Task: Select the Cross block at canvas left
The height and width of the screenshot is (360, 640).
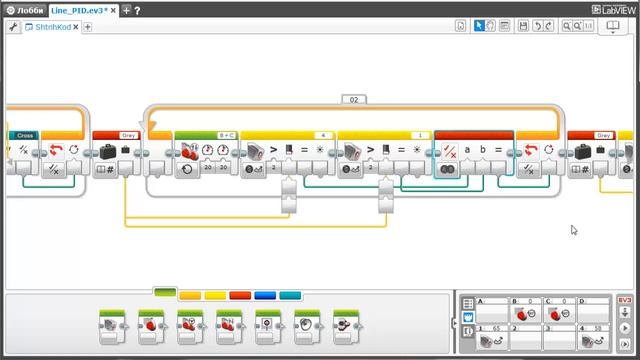Action: (23, 155)
